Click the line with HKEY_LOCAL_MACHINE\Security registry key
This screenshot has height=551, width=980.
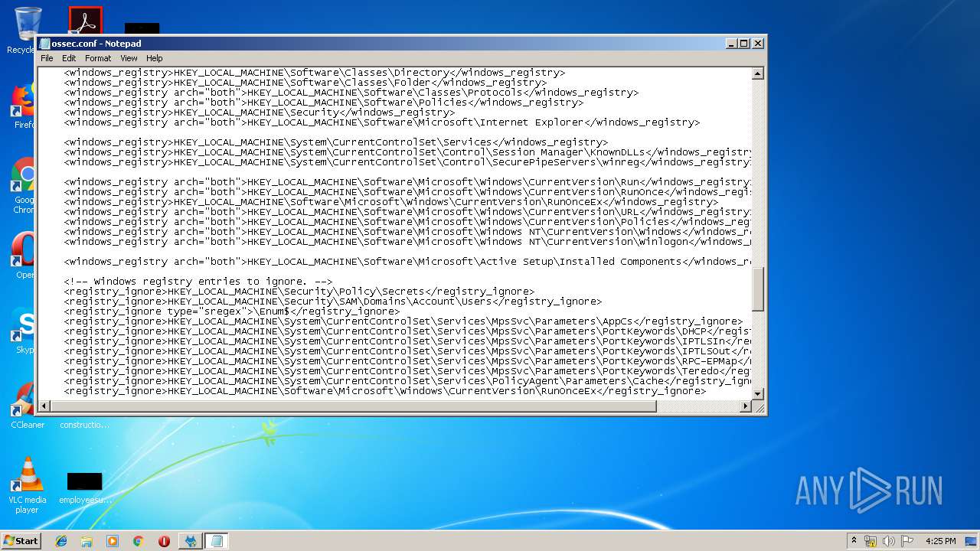point(260,112)
